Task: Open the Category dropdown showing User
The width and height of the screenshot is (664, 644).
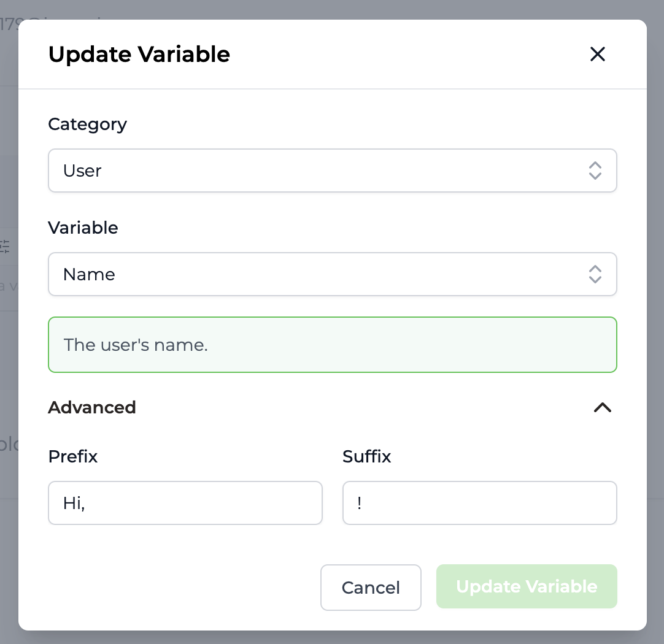Action: tap(333, 171)
